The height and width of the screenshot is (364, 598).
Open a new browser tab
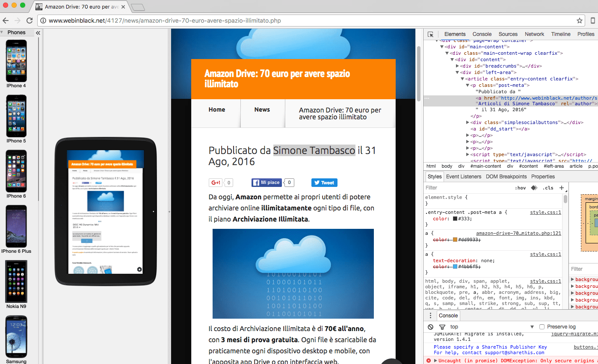(138, 7)
